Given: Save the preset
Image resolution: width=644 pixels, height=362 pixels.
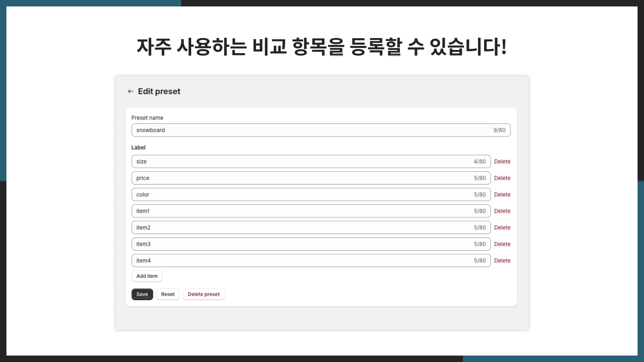Looking at the screenshot, I should click(x=142, y=294).
